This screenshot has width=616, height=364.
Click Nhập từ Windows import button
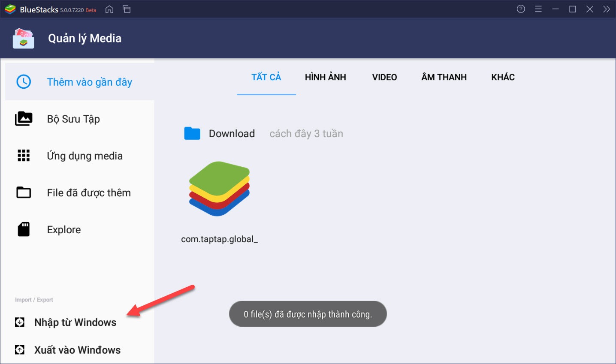coord(75,322)
